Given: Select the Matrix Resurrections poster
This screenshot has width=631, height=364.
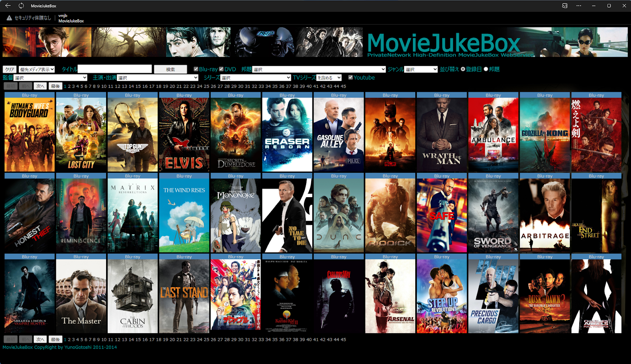Looking at the screenshot, I should tap(133, 215).
